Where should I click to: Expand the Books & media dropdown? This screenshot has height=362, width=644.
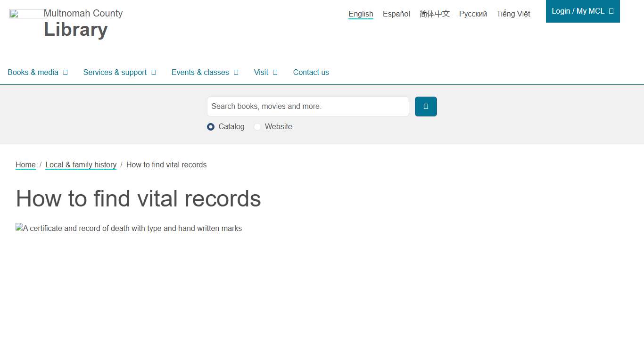tap(38, 72)
